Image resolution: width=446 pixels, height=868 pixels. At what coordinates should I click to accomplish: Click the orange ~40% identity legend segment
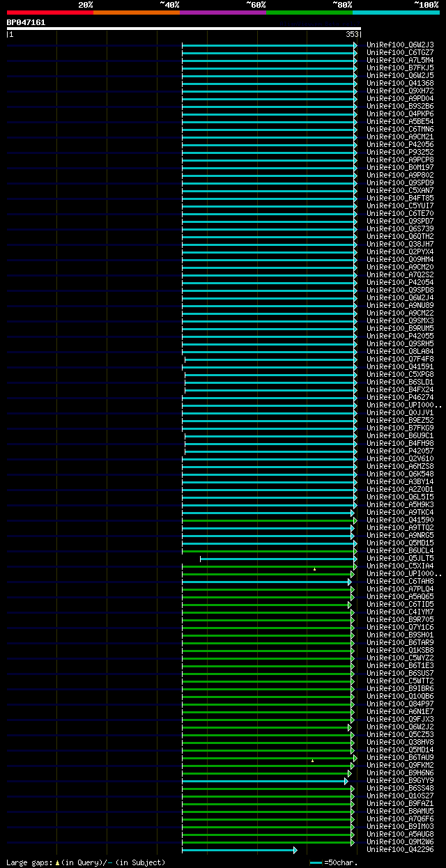pos(137,12)
